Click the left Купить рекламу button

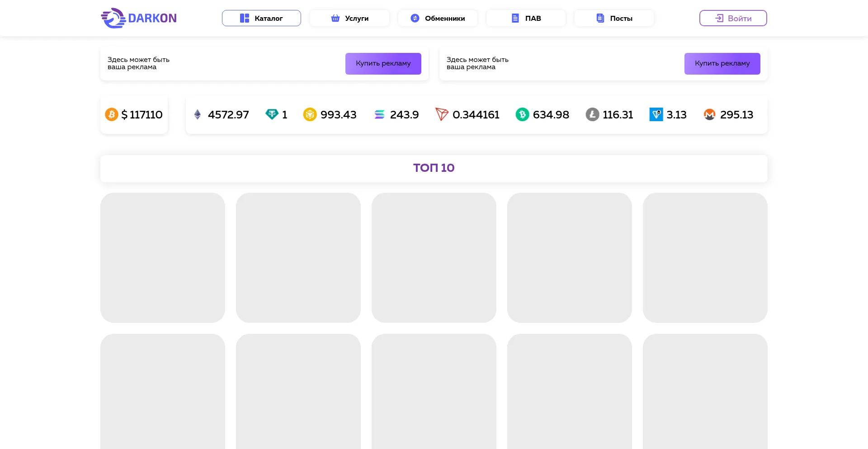tap(383, 64)
